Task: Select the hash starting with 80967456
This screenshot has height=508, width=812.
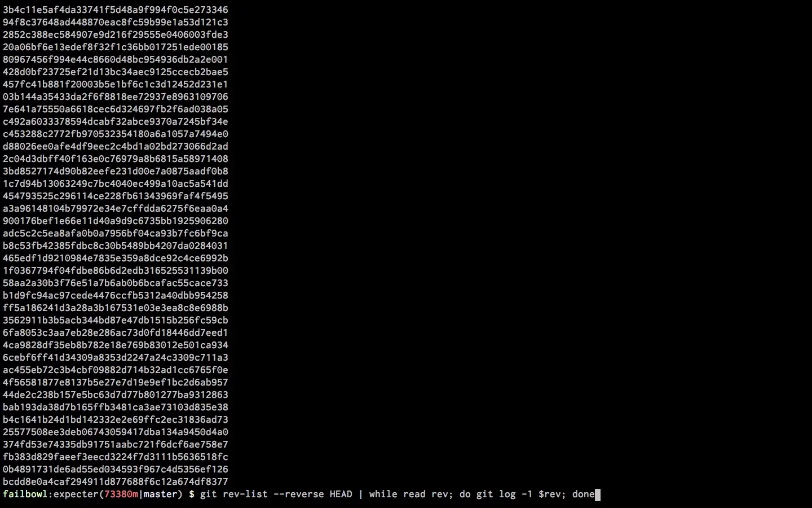Action: [x=116, y=59]
